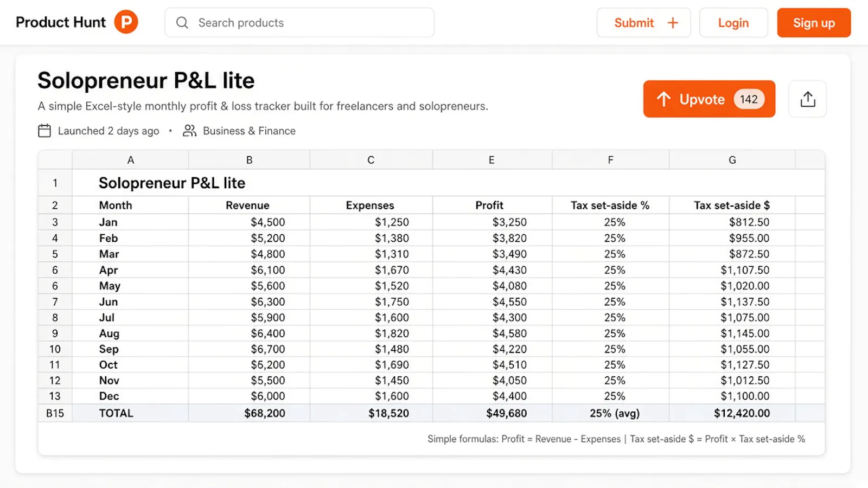Viewport: 868px width, 488px height.
Task: Click the 'Solopreneur P&L lite' spreadsheet title cell
Action: coord(172,183)
